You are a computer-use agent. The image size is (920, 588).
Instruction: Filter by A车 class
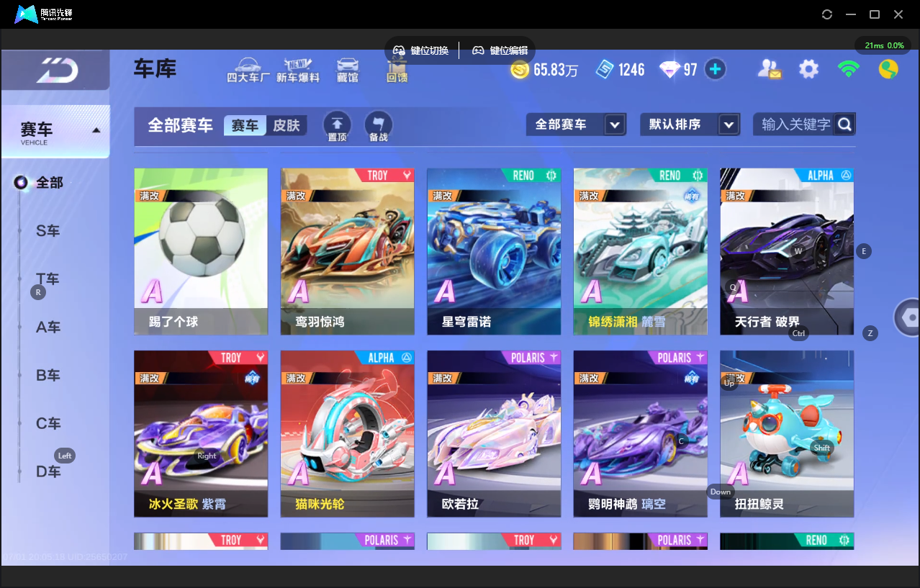click(48, 327)
